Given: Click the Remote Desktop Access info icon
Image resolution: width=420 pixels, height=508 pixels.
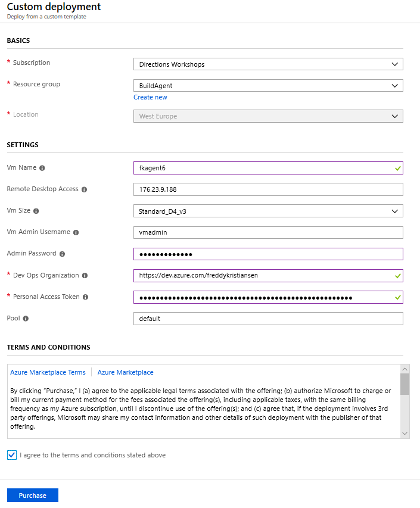Looking at the screenshot, I should [84, 189].
